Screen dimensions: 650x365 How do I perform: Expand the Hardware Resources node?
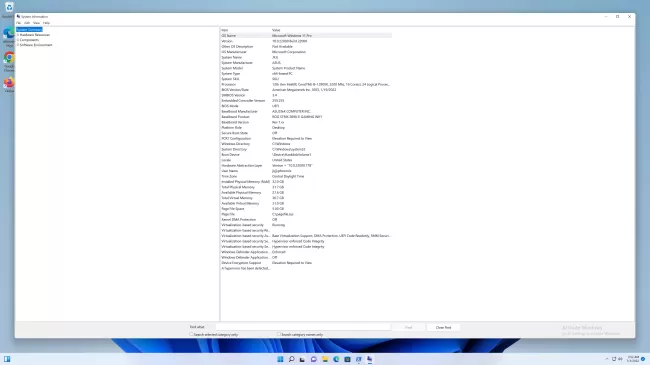coord(18,35)
